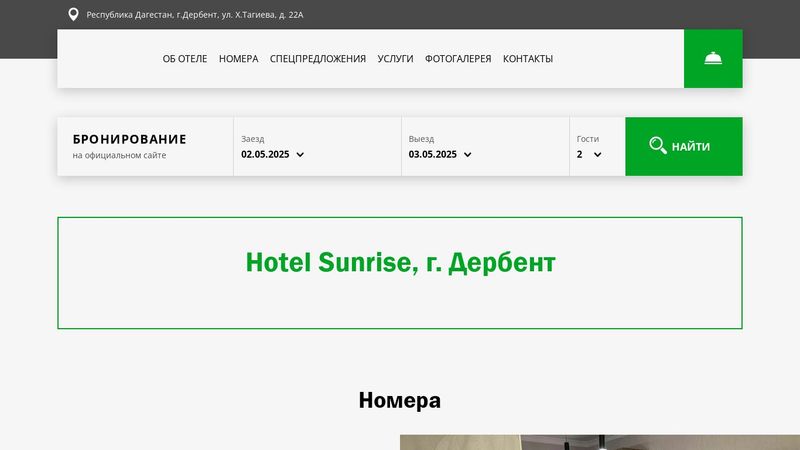800x450 pixels.
Task: Click the Номера section heading
Action: [399, 400]
